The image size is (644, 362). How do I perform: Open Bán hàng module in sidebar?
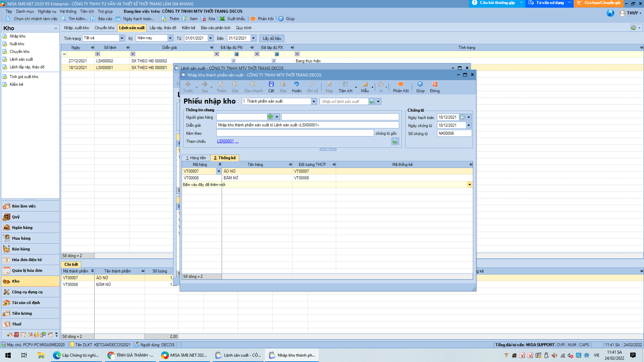click(x=31, y=249)
